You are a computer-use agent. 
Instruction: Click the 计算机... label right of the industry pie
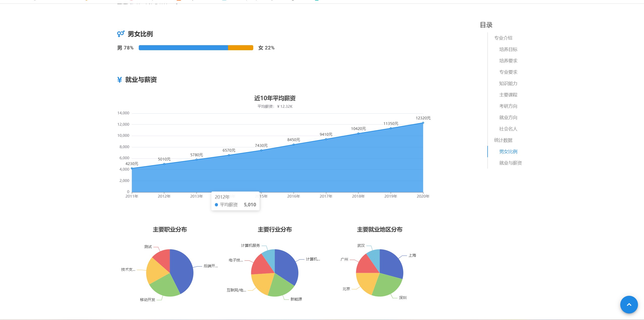[x=313, y=259]
